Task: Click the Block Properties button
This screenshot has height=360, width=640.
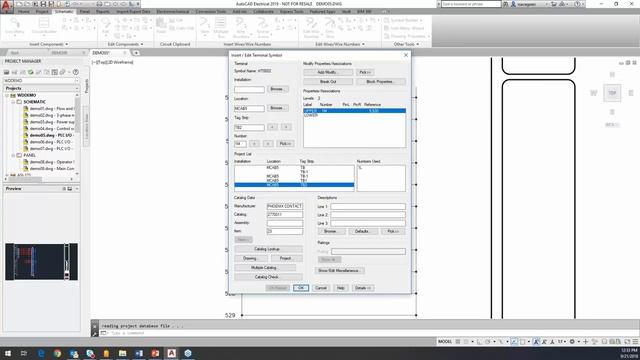Action: point(380,82)
